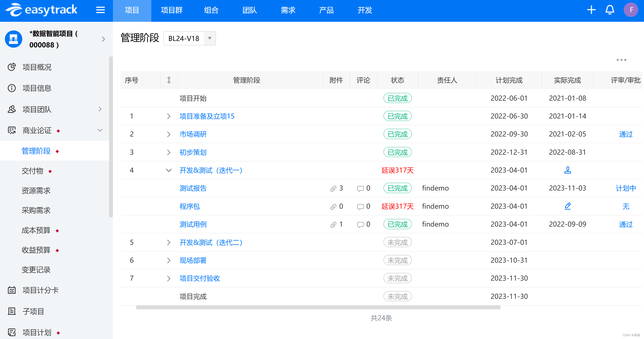Click the table horizontal scrollbar
This screenshot has width=644, height=339.
(318, 307)
